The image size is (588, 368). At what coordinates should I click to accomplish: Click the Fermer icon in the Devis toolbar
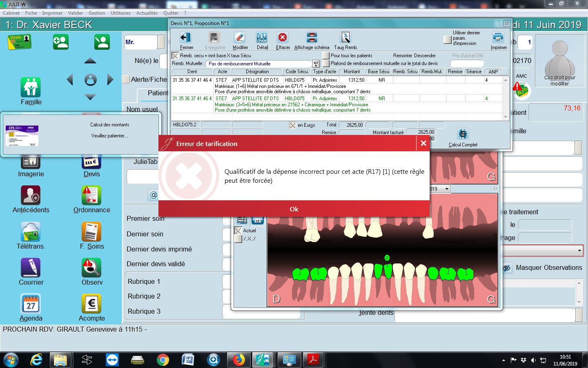186,38
